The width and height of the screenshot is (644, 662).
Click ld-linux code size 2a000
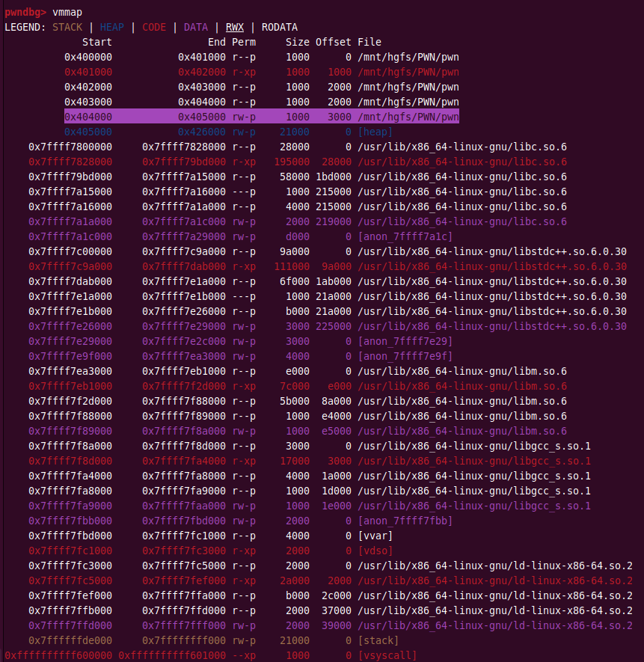[295, 580]
